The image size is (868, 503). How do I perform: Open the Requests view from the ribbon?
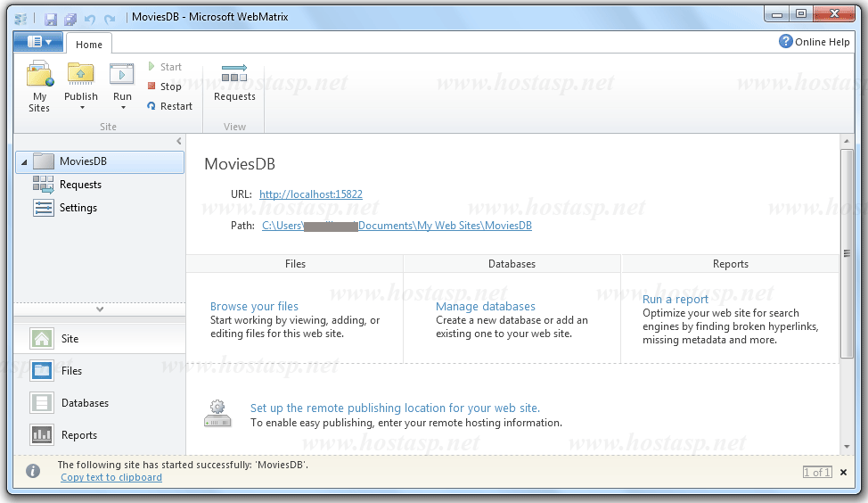[x=234, y=83]
